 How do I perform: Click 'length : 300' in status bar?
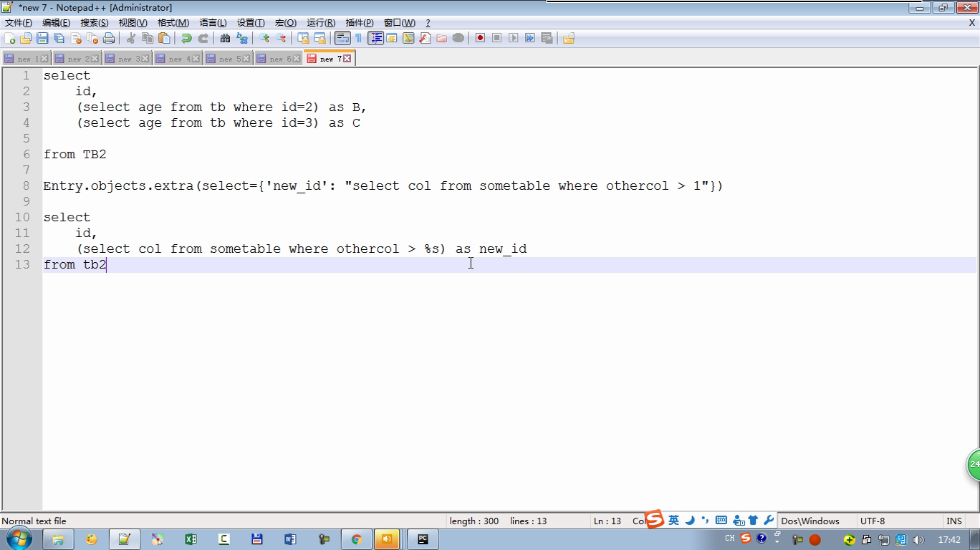coord(474,521)
